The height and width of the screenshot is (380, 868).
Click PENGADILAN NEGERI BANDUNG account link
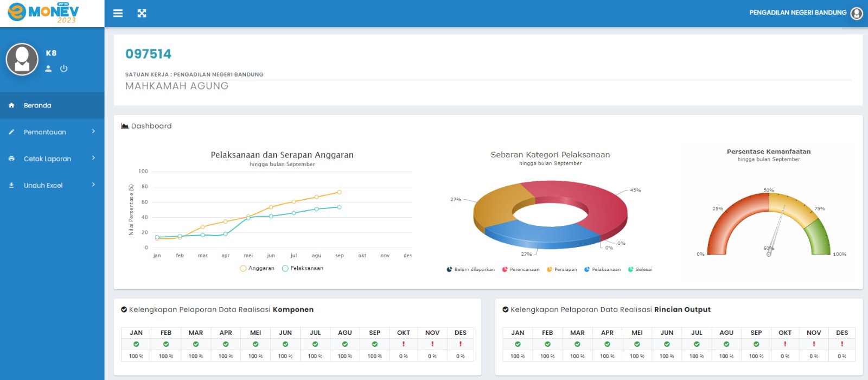click(797, 12)
